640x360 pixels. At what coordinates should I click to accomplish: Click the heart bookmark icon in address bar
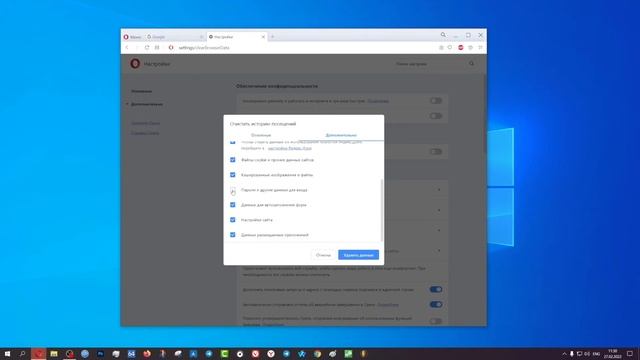pos(450,48)
